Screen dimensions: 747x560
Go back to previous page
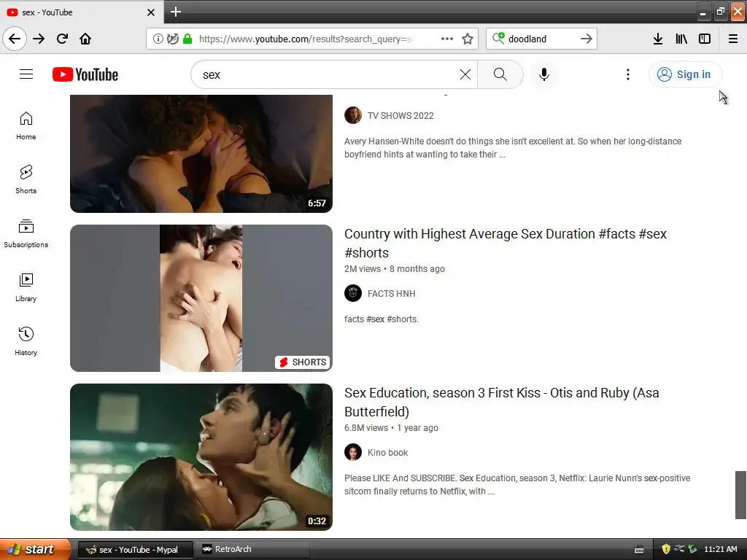click(15, 39)
